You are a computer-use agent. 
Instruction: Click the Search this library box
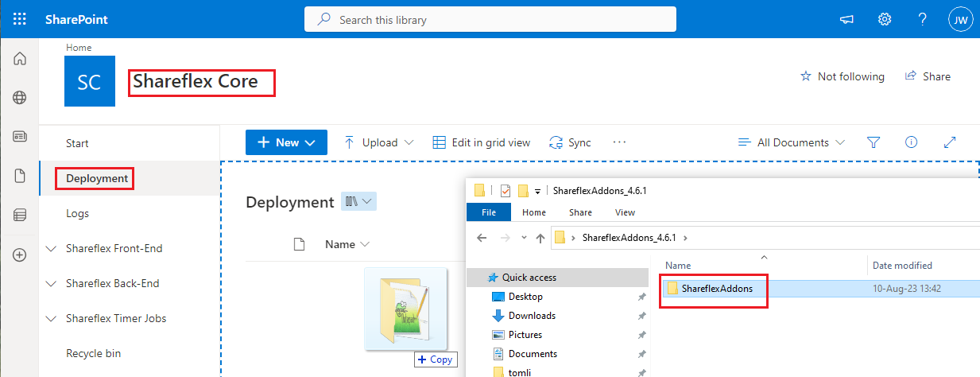(490, 19)
